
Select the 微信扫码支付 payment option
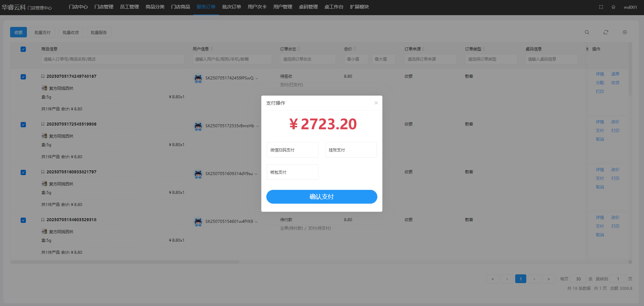coord(292,150)
